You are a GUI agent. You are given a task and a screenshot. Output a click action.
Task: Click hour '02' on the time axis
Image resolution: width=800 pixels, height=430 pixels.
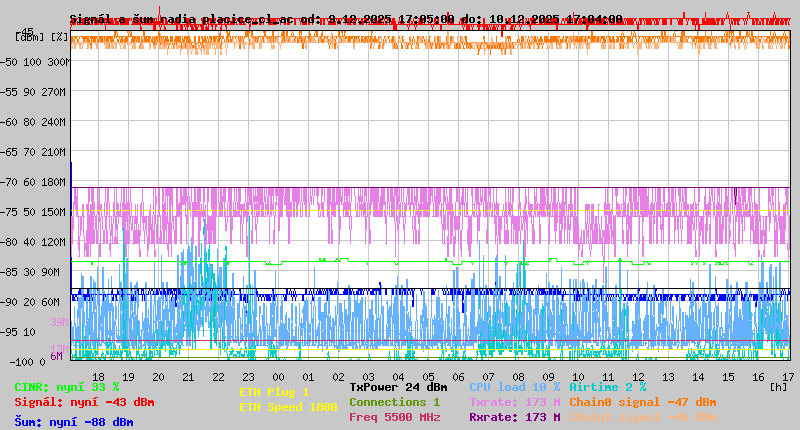[x=338, y=377]
